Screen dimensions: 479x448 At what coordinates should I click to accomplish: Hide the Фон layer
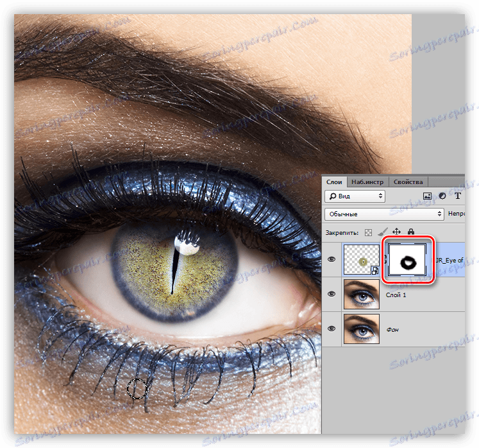(x=332, y=329)
